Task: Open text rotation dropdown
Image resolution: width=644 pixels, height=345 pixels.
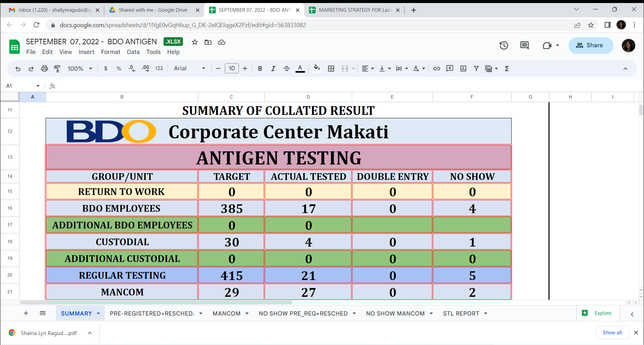Action: (419, 69)
